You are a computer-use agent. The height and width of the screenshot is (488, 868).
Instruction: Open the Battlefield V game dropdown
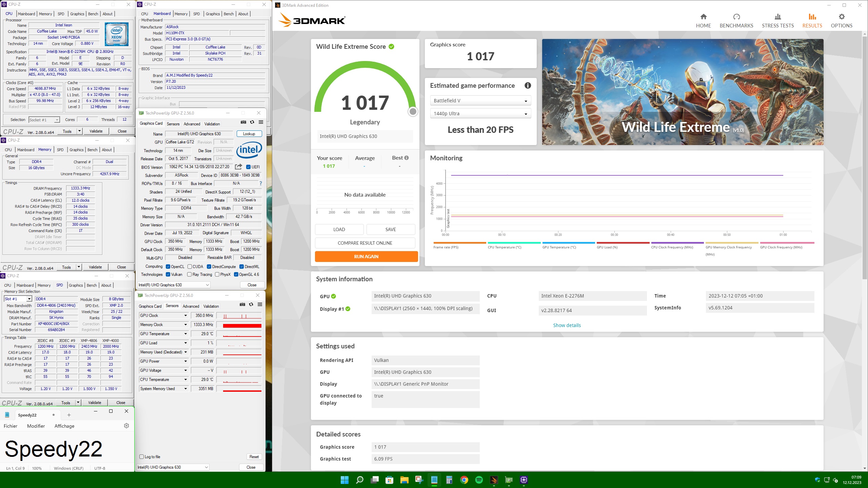pos(480,101)
